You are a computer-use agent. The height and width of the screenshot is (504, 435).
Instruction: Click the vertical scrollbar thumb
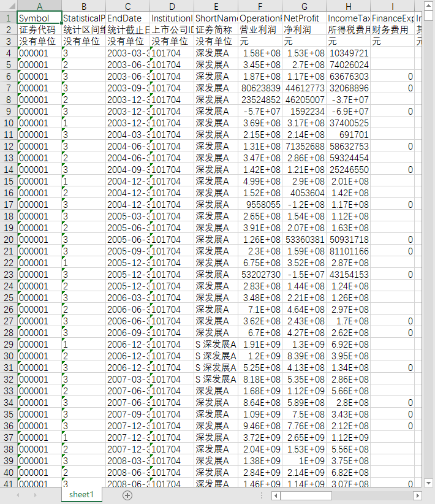429,15
